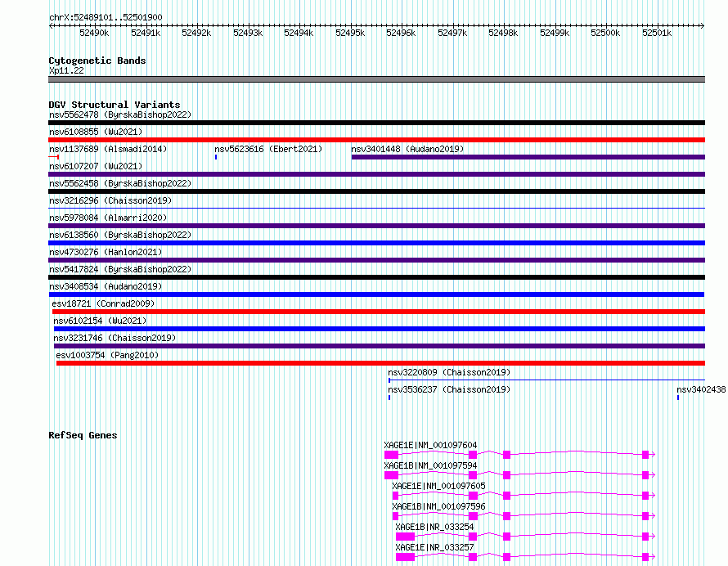Open esv1003754 (Pang2010) label
Image resolution: width=728 pixels, height=566 pixels.
click(x=107, y=355)
